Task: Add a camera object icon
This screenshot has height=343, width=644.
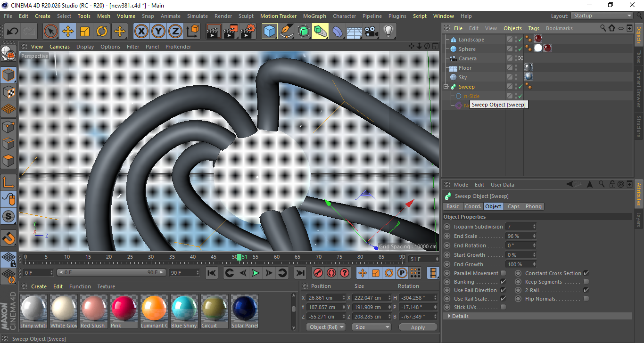Action: point(372,32)
